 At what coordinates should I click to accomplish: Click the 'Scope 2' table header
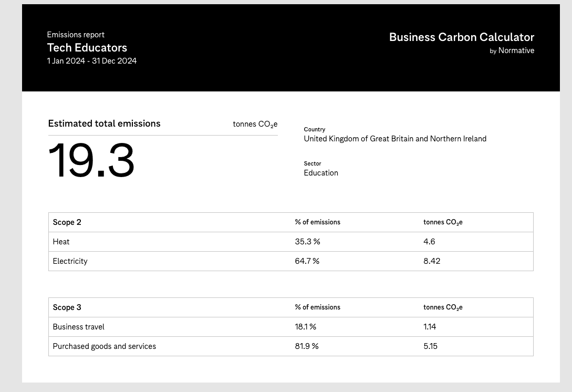(67, 222)
